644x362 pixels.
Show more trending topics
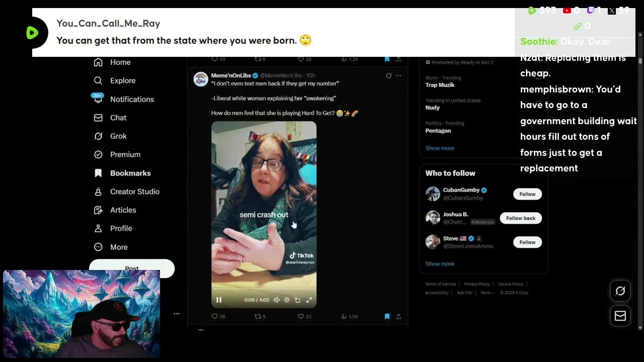tap(440, 148)
